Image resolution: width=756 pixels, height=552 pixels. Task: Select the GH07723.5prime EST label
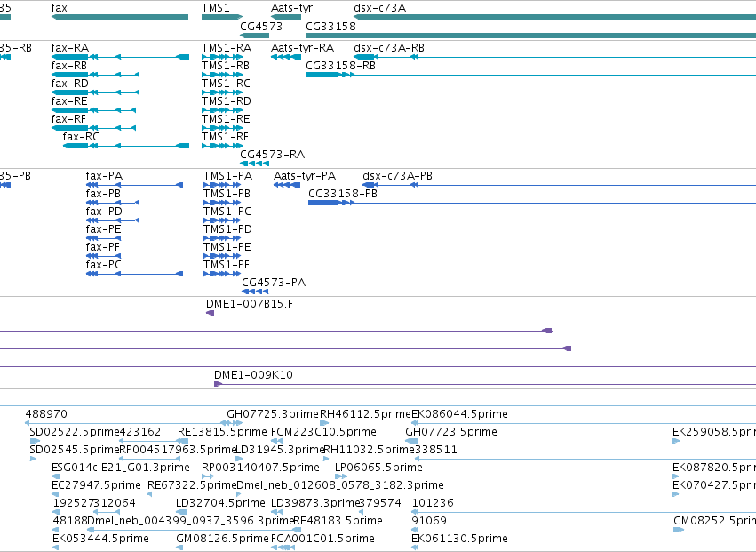[451, 432]
